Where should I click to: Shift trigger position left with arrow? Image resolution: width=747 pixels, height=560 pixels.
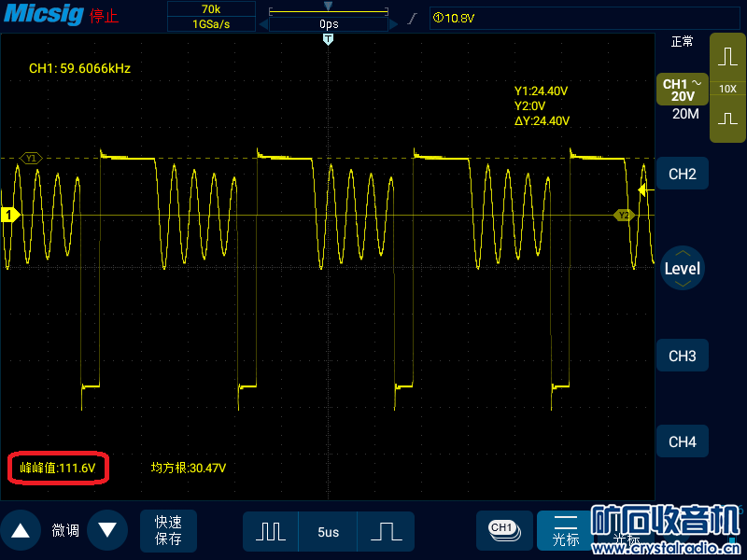click(263, 24)
